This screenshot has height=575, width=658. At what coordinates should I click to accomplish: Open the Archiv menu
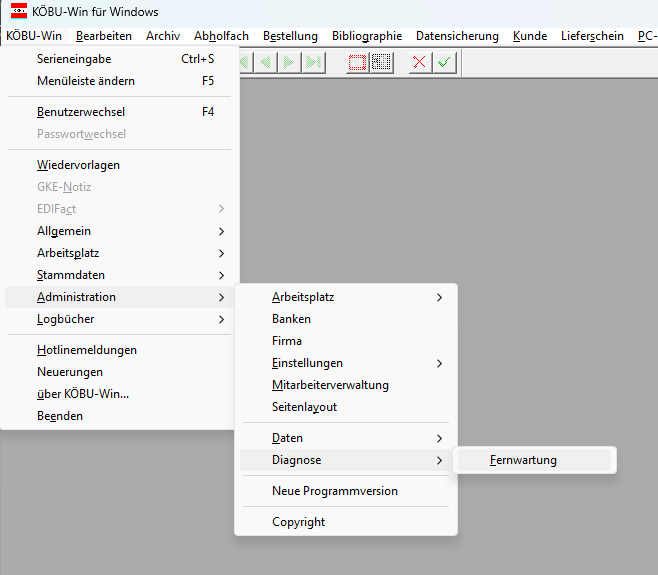163,36
